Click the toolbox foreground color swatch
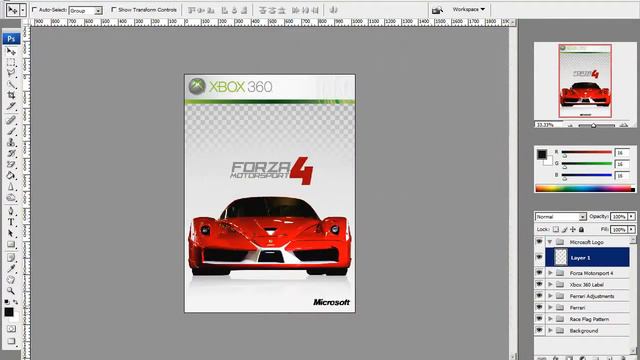 [9, 312]
